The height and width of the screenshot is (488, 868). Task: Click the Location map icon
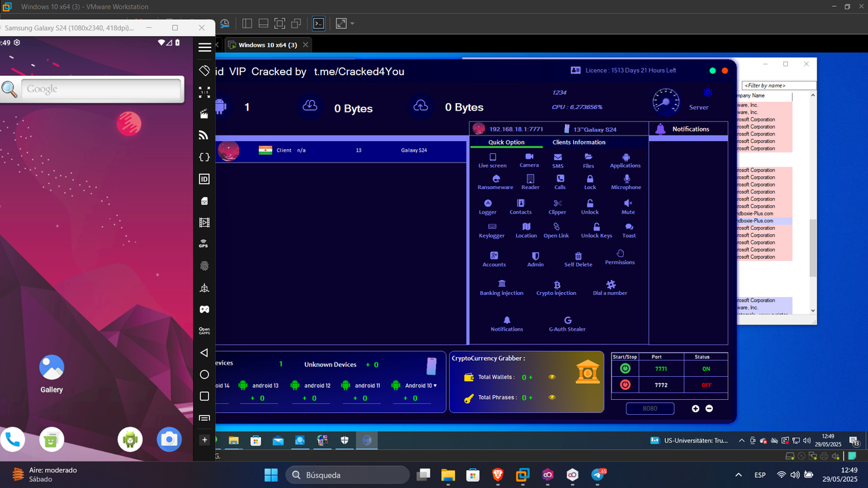click(526, 226)
